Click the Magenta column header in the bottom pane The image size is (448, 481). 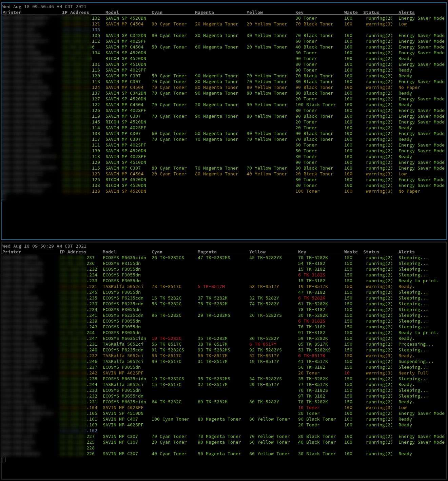pos(207,252)
